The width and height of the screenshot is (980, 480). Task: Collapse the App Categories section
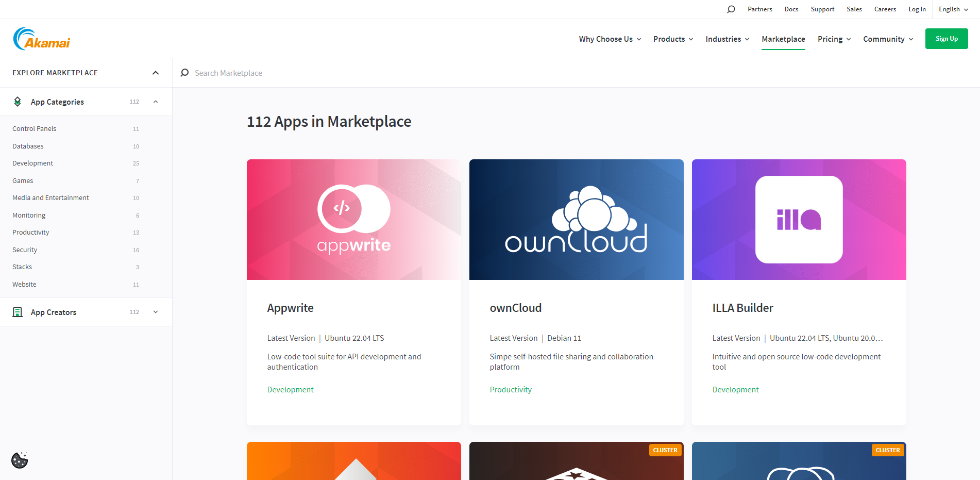coord(156,102)
